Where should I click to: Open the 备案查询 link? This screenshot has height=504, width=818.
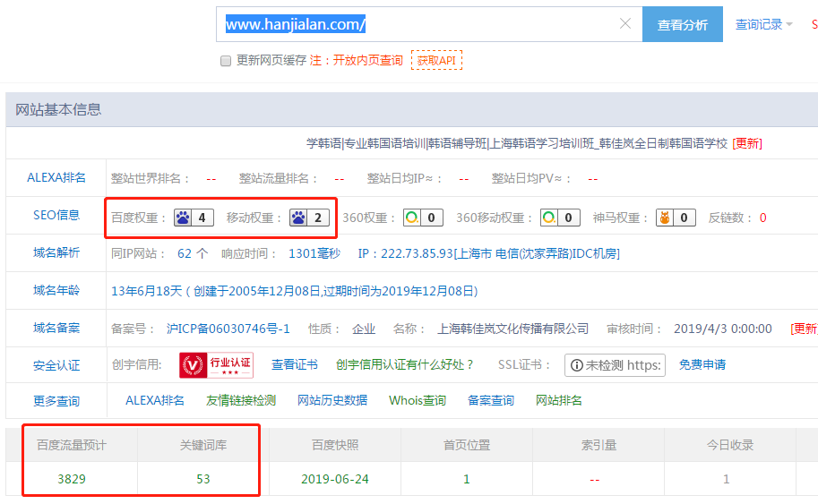(491, 400)
